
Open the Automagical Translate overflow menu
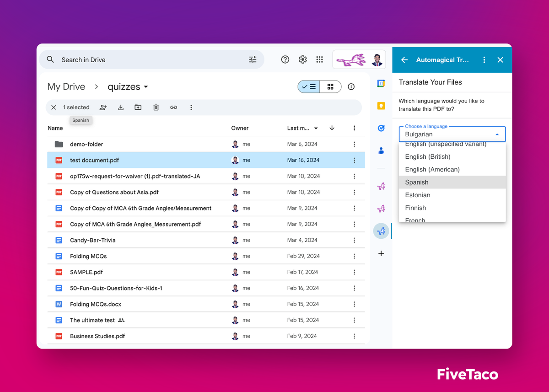[484, 59]
